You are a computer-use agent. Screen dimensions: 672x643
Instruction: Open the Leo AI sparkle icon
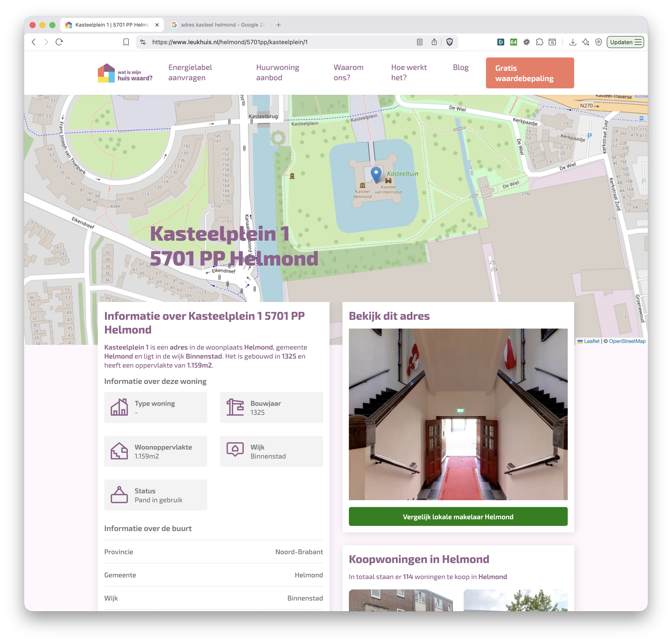tap(586, 42)
